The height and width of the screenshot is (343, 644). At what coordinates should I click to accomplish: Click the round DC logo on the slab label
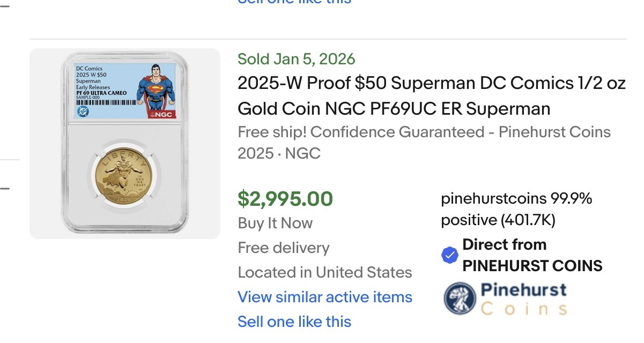[83, 111]
